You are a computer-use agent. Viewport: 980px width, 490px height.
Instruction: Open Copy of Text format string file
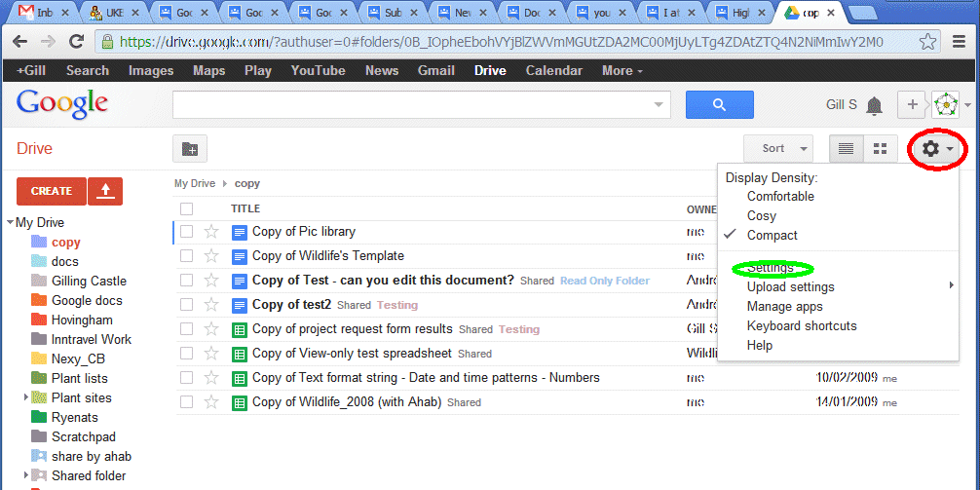click(426, 378)
